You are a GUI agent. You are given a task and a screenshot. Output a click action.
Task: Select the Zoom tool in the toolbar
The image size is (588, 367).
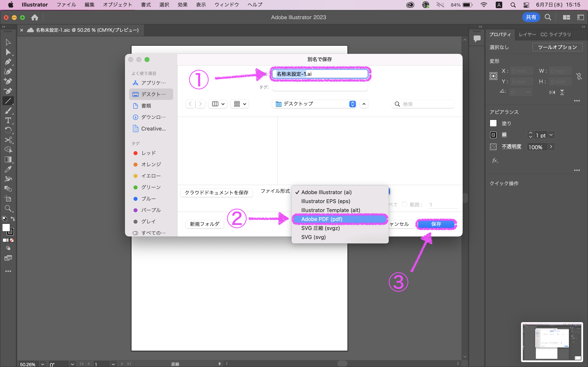[8, 208]
